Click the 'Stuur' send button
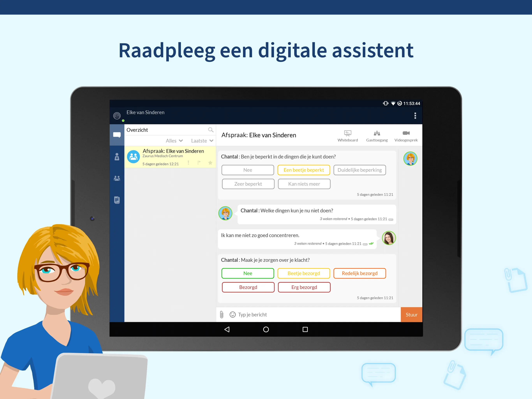The image size is (532, 399). [x=411, y=314]
